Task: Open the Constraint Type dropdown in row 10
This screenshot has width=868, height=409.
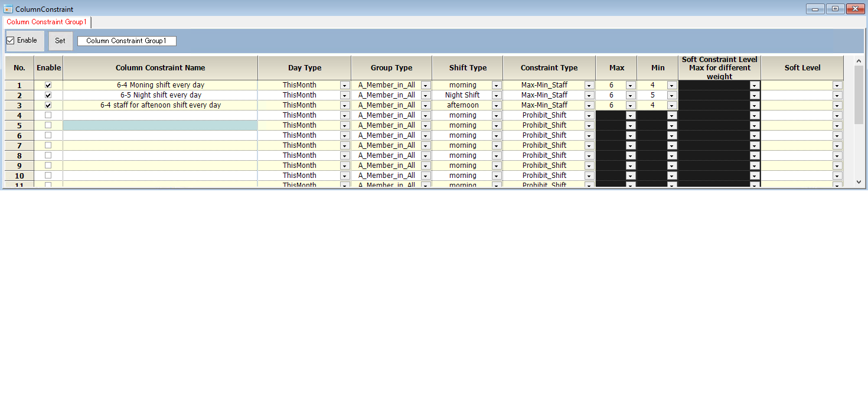Action: click(589, 176)
